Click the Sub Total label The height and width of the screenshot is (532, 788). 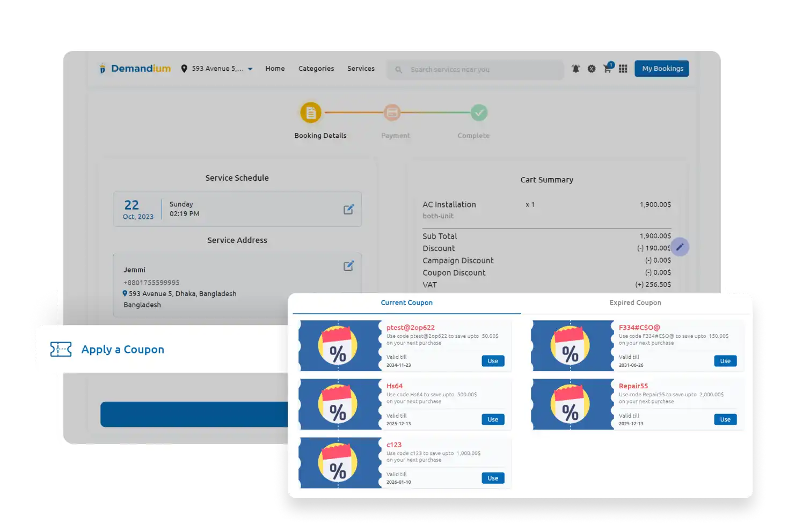pos(440,237)
